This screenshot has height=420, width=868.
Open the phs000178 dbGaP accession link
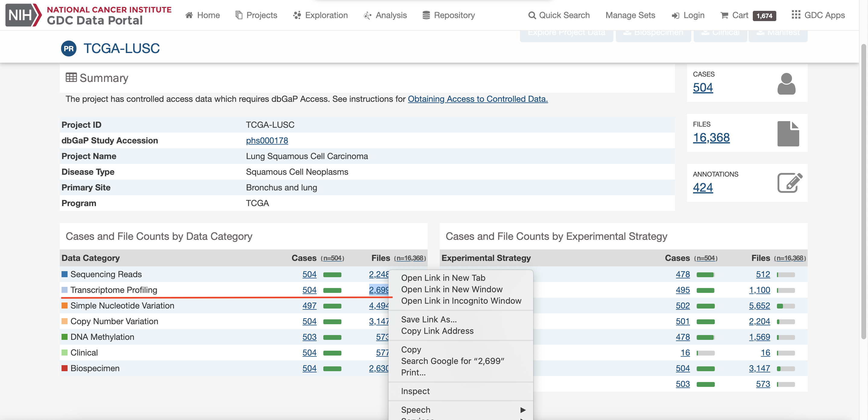[x=267, y=140]
